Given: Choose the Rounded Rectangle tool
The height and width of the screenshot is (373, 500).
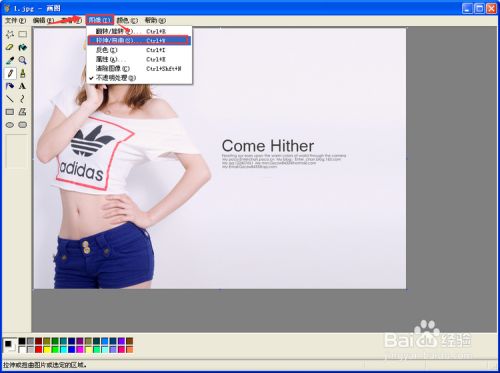Looking at the screenshot, I should (22, 125).
